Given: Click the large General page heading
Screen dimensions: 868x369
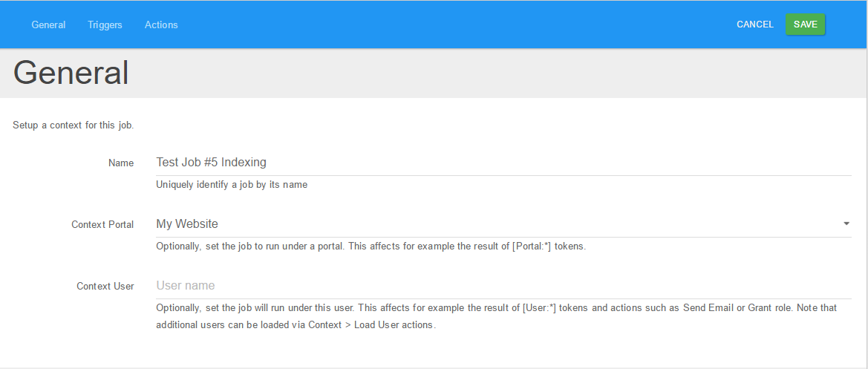Looking at the screenshot, I should pos(71,73).
